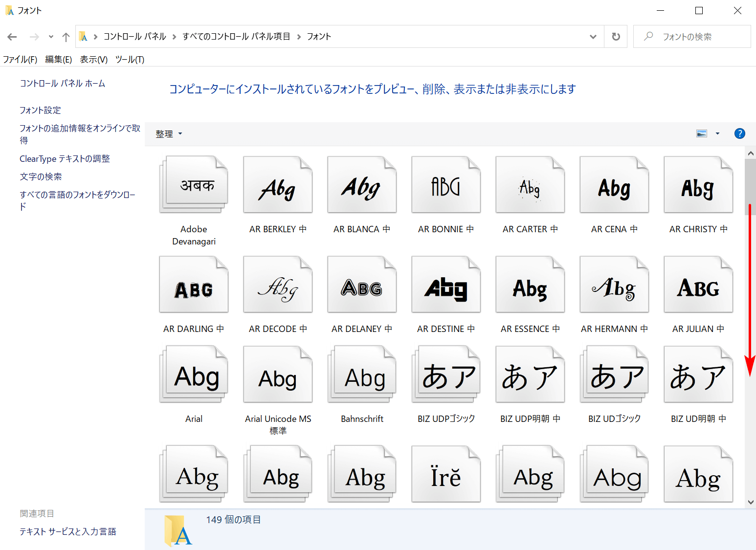Select the AR BERKLEY font icon
Viewport: 756px width, 550px height.
click(x=278, y=184)
